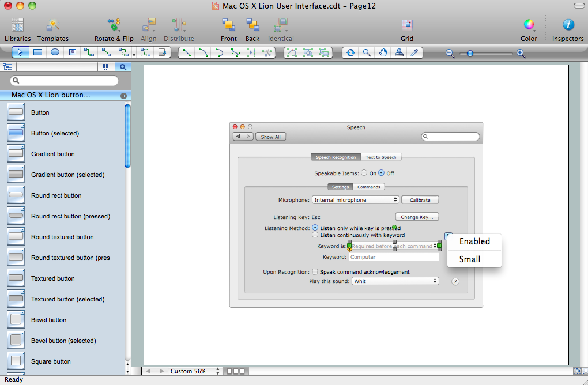Viewport: 588px width, 385px height.
Task: Check Speak command acknowledgement box
Action: (315, 272)
